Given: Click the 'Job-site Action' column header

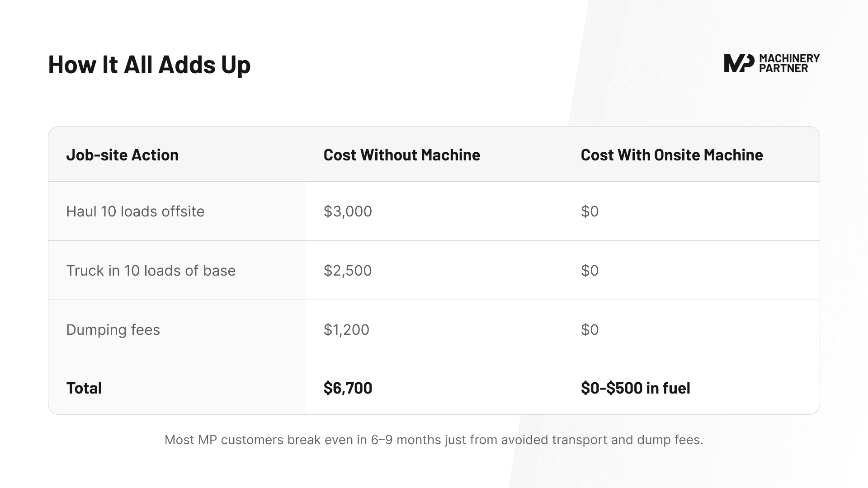Looking at the screenshot, I should (122, 155).
